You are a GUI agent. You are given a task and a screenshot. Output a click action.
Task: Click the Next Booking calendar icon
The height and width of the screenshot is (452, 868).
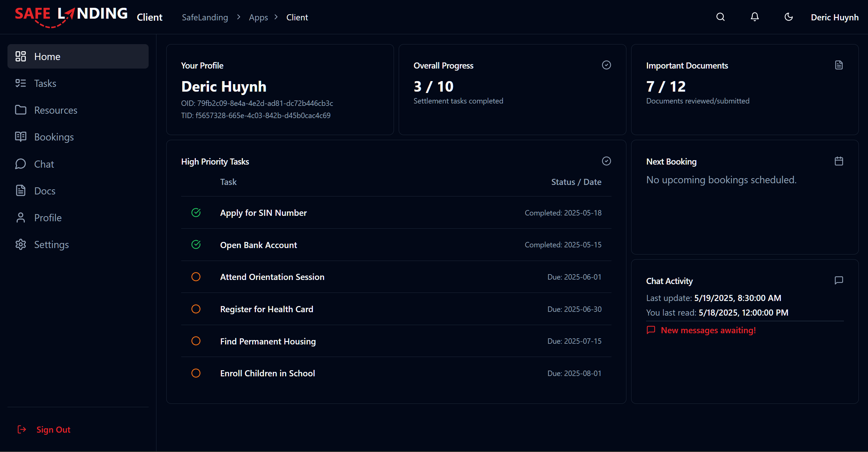click(x=839, y=161)
